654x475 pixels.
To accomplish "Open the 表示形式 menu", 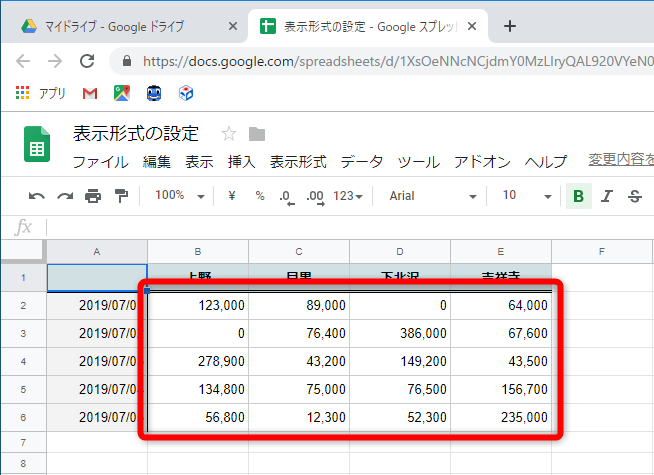I will [298, 162].
